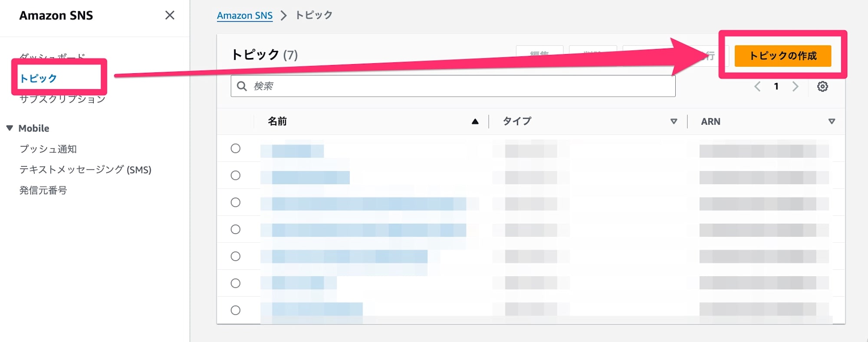Sort the ARN column
Screen dimensions: 868x342
click(832, 121)
